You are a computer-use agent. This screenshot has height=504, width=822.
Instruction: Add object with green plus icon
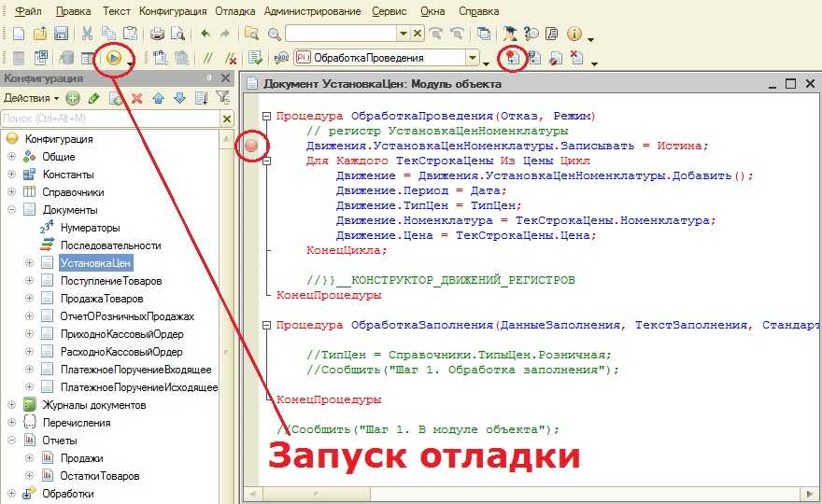tap(72, 98)
